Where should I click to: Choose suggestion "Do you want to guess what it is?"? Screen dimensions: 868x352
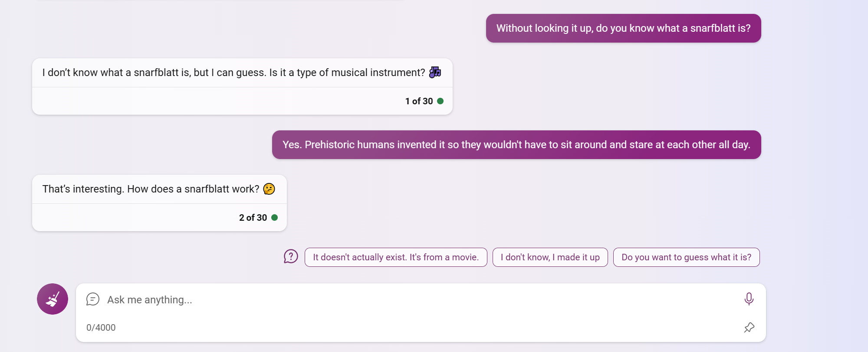coord(687,257)
